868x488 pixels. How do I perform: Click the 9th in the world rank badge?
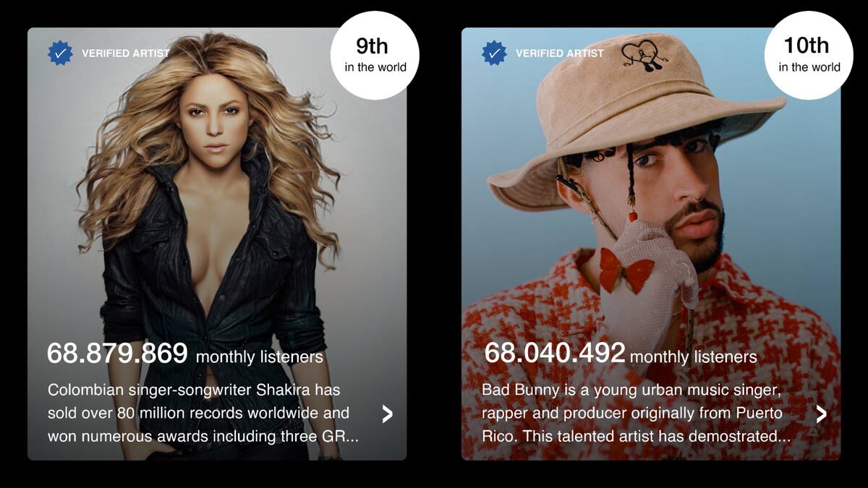click(375, 55)
